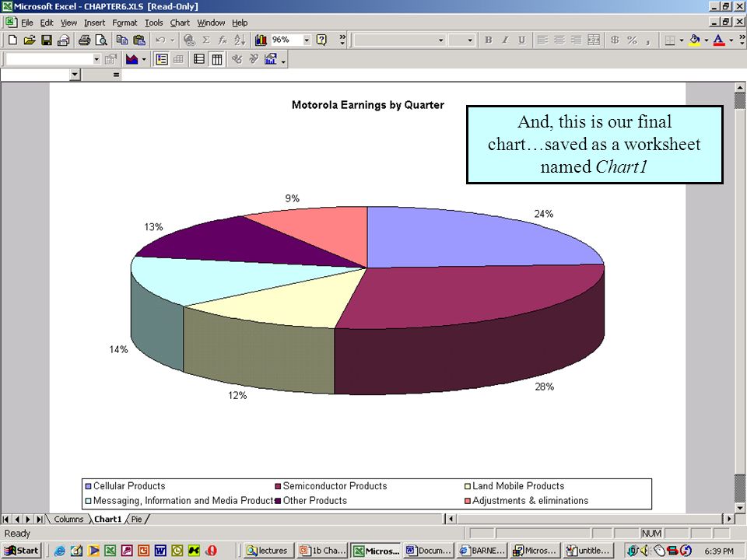The height and width of the screenshot is (560, 747).
Task: Toggle the chart Legend button
Action: click(x=162, y=60)
